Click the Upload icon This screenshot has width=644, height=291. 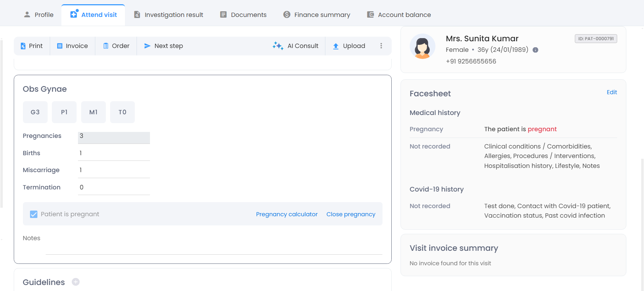pos(336,46)
